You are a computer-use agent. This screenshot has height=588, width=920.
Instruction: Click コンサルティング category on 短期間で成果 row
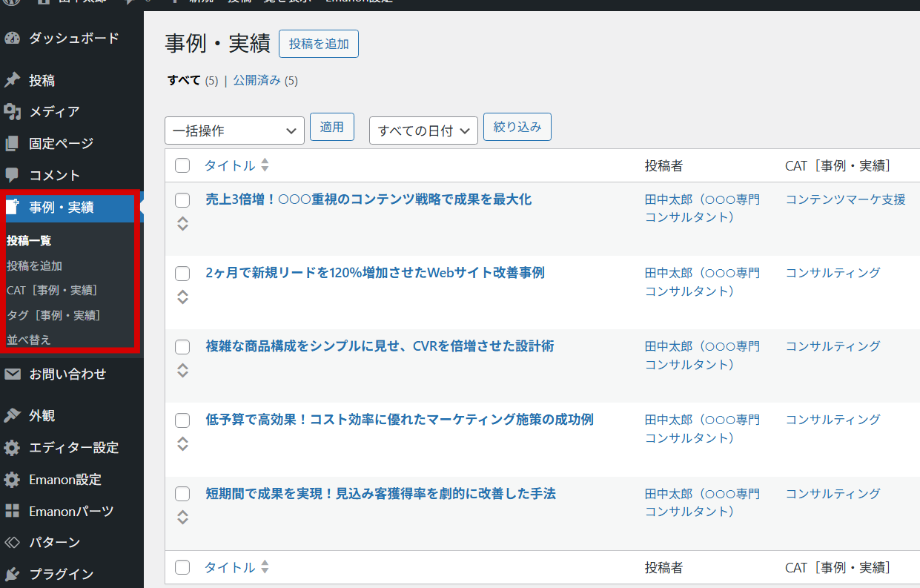coord(833,494)
